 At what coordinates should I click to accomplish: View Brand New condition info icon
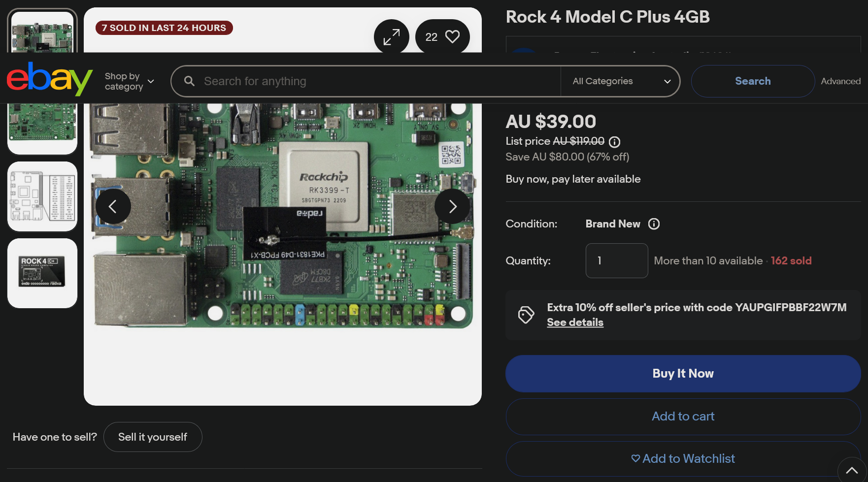tap(654, 224)
